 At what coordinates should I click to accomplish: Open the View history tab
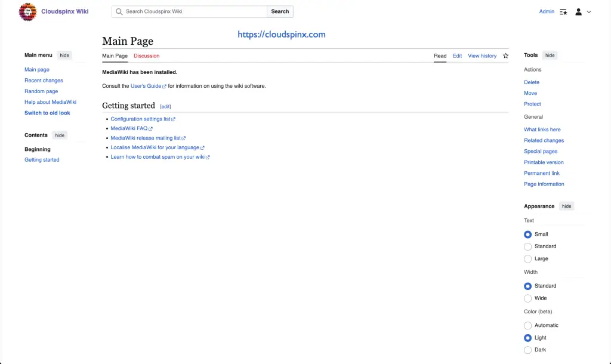tap(482, 56)
